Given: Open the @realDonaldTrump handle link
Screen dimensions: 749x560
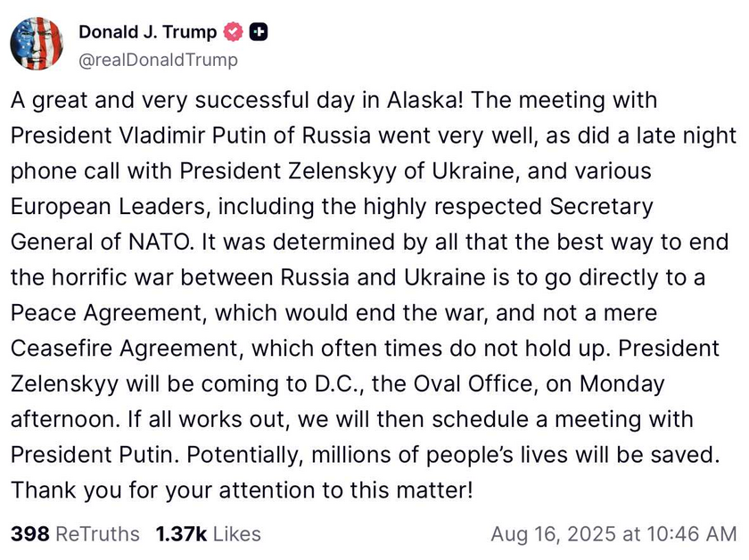Looking at the screenshot, I should coord(158,61).
